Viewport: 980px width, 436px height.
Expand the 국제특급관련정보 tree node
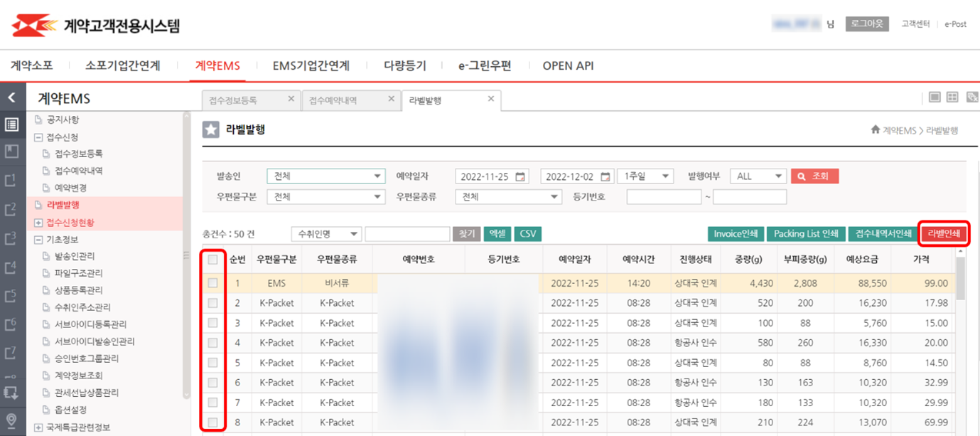(x=38, y=427)
